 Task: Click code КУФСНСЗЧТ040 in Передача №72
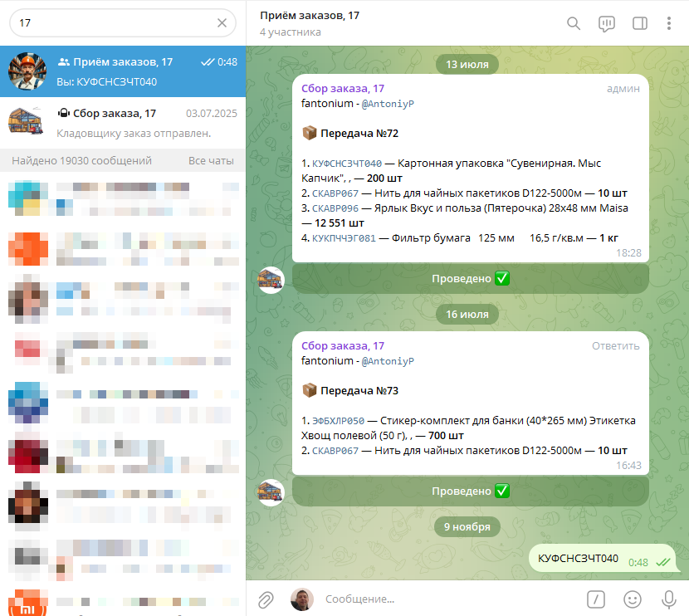[x=347, y=164]
